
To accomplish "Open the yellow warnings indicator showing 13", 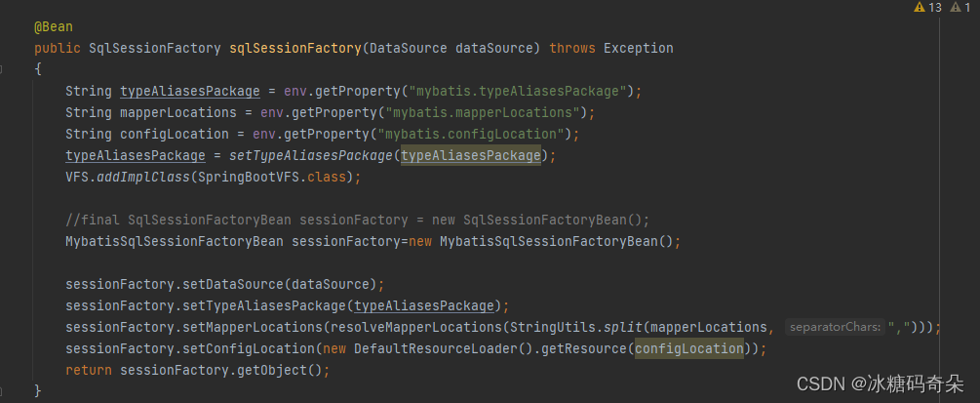I will (x=927, y=8).
